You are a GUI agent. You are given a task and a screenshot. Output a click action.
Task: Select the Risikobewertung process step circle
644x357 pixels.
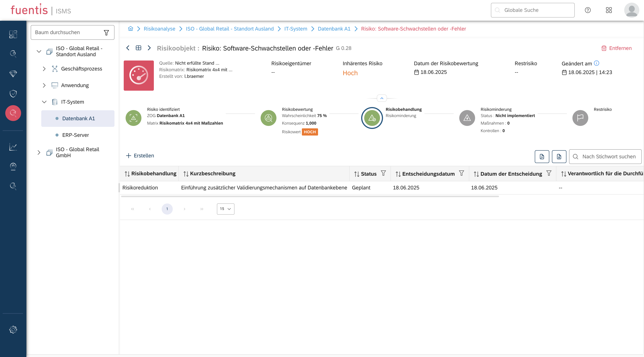pyautogui.click(x=268, y=118)
